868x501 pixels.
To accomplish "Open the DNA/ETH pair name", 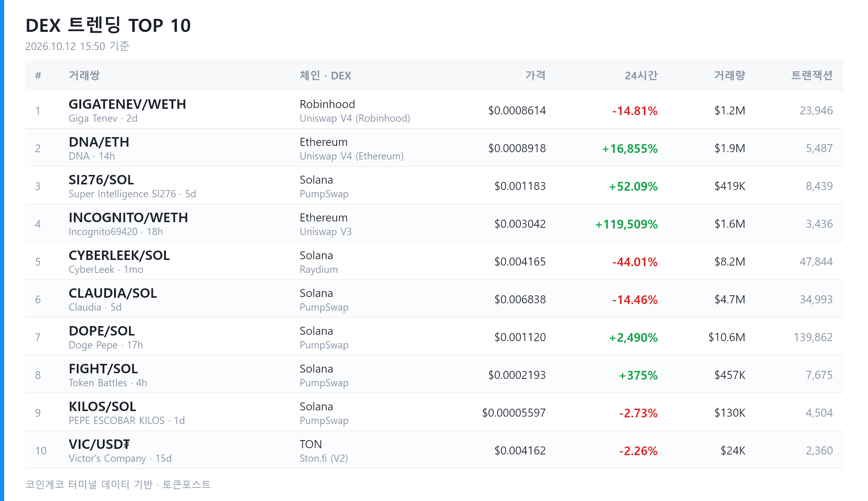I will pyautogui.click(x=99, y=142).
